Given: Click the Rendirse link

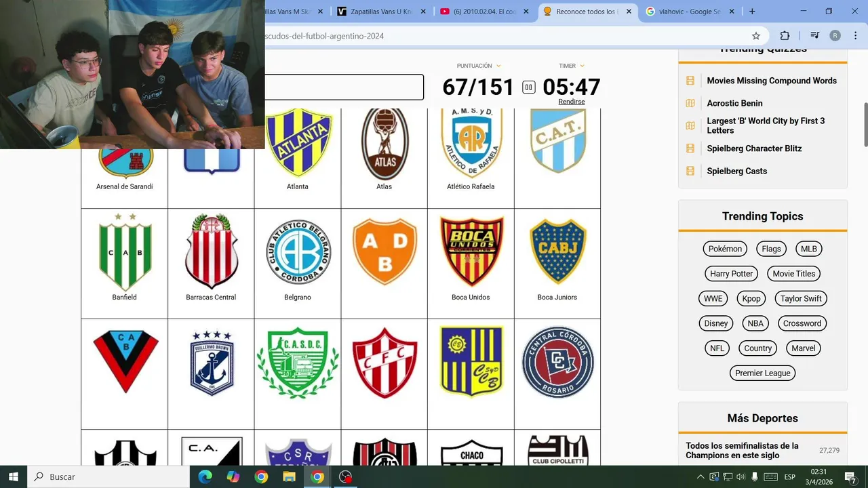Looking at the screenshot, I should click(x=572, y=102).
